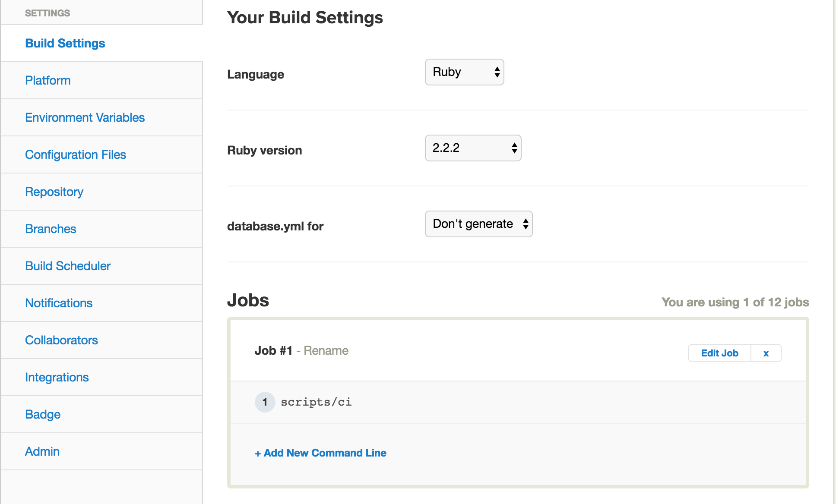The image size is (836, 504).
Task: Add New Command Line to job
Action: [x=320, y=453]
